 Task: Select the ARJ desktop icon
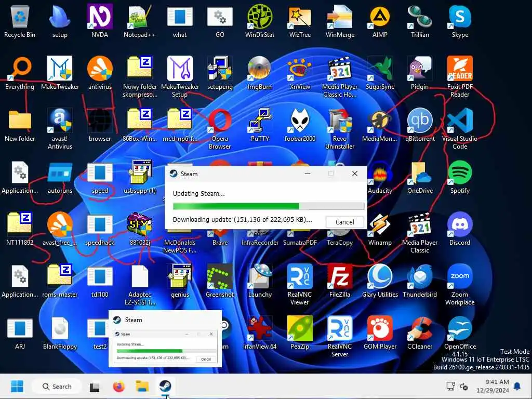coord(20,333)
